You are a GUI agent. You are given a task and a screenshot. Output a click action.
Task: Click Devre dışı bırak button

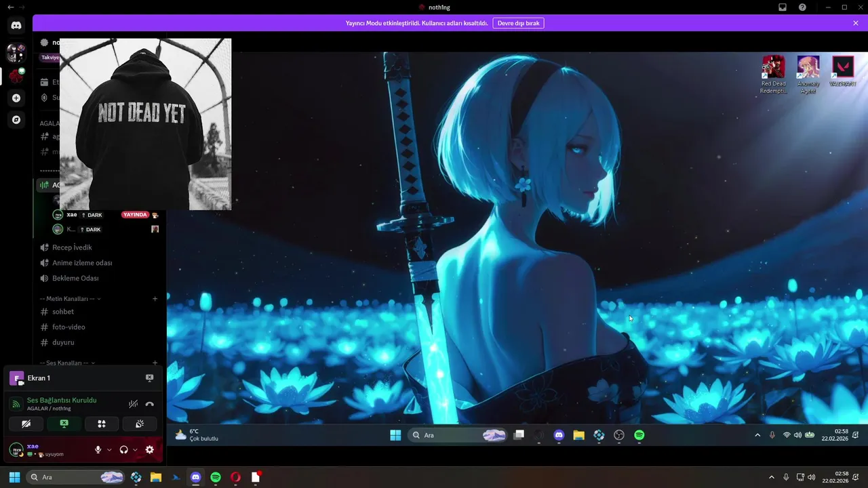[518, 23]
